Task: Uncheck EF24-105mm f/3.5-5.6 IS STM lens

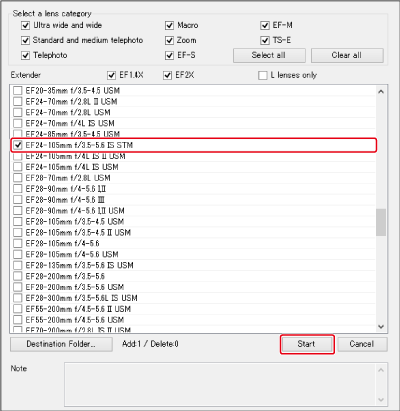Action: (18, 145)
